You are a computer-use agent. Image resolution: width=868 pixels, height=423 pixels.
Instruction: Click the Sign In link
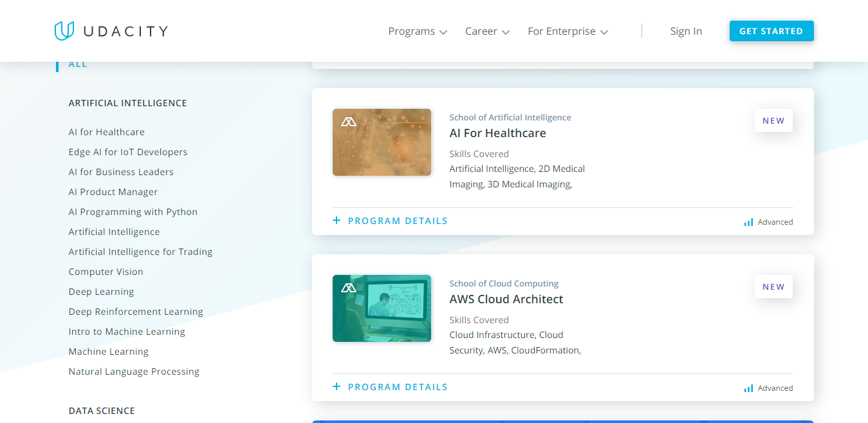(x=686, y=31)
